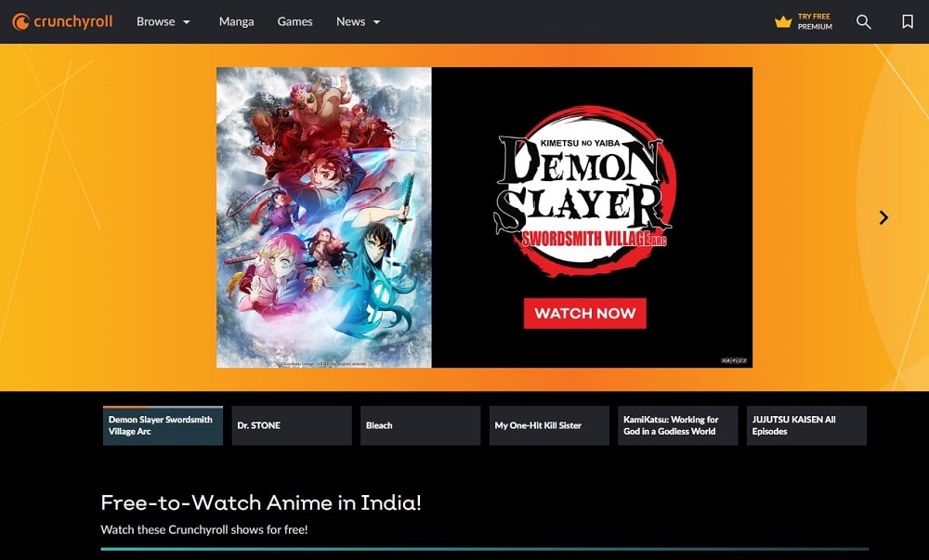Open the Games menu item
This screenshot has height=560, width=929.
pos(294,22)
